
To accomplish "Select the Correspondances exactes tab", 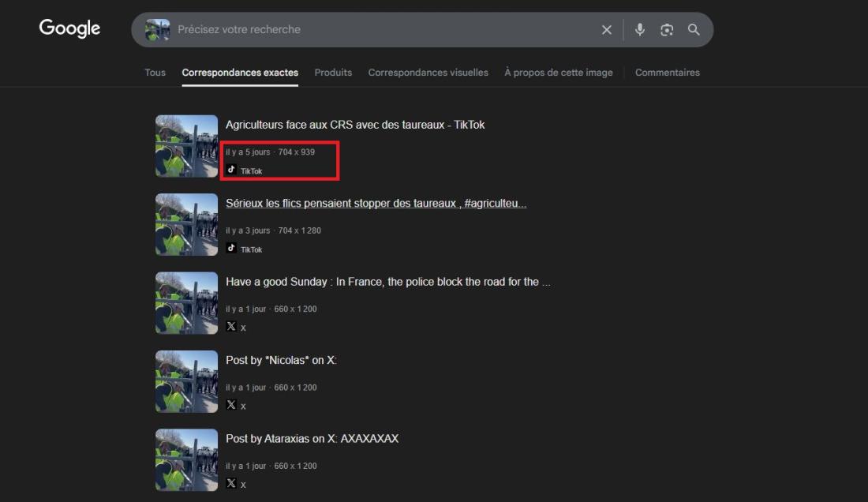I will click(240, 73).
